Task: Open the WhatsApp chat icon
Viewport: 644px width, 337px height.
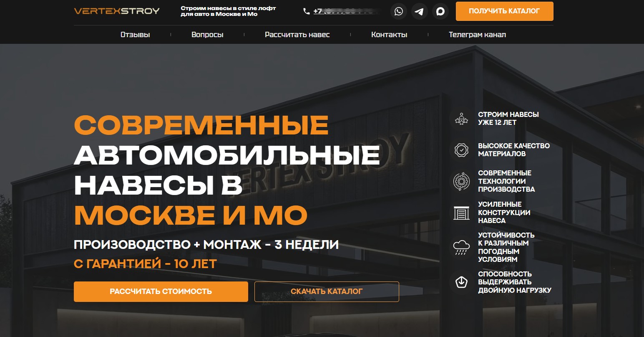Action: (x=399, y=12)
